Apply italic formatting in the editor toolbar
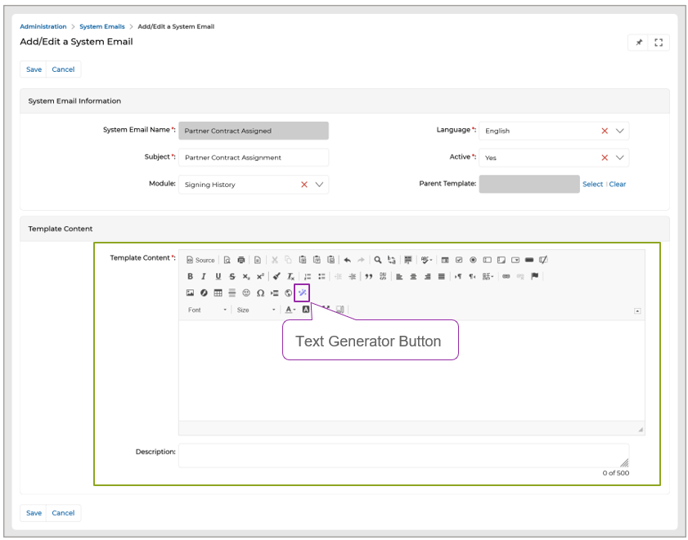688x540 pixels. (204, 276)
